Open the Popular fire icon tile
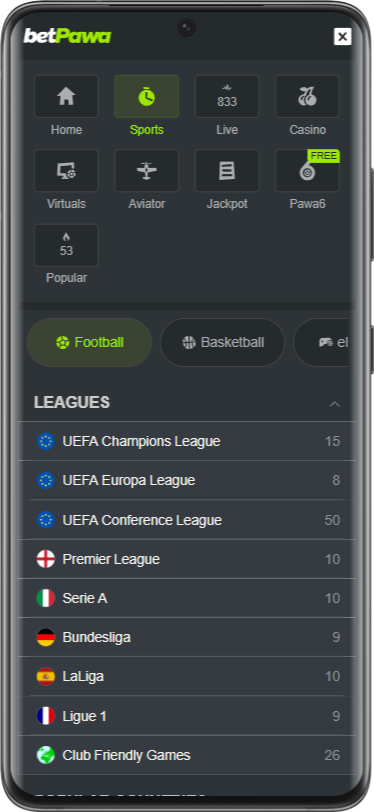374x812 pixels. pos(66,245)
